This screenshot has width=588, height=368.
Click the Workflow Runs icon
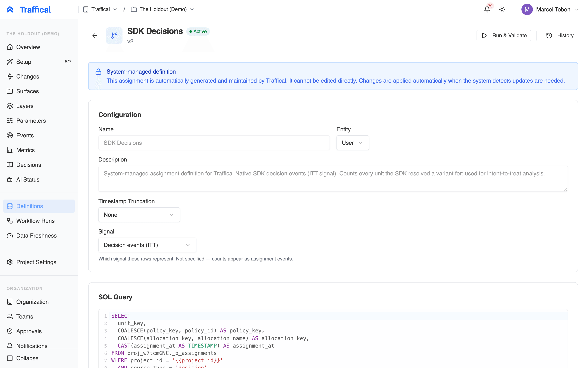pos(10,221)
